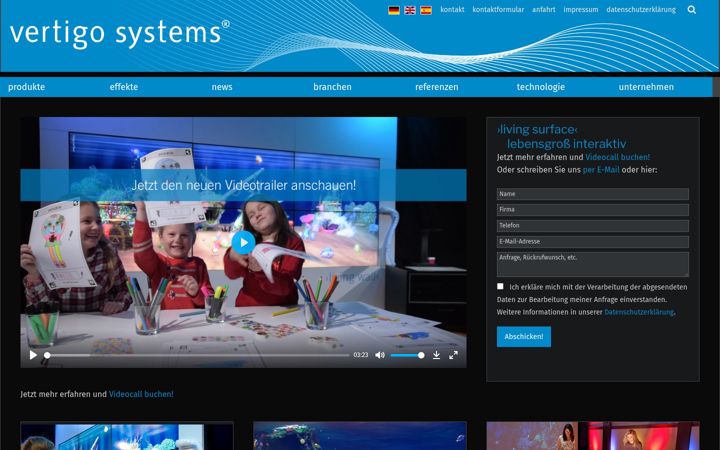Download the video via the download icon

pyautogui.click(x=436, y=355)
